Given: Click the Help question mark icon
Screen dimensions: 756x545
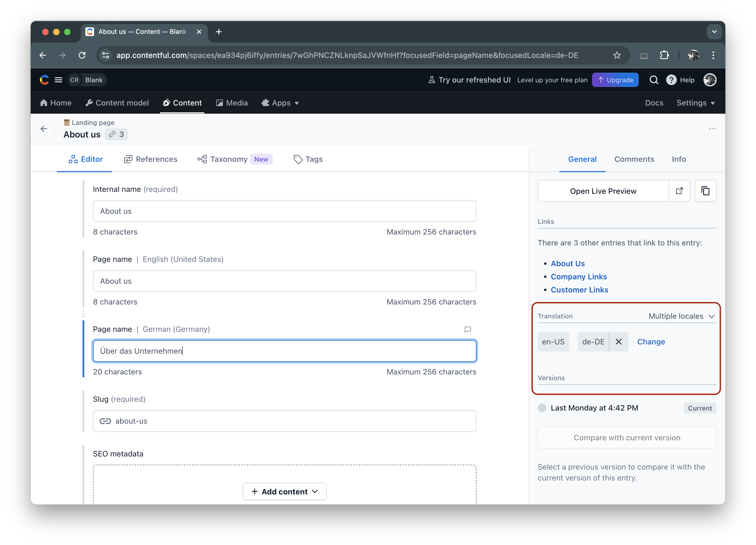Looking at the screenshot, I should 671,80.
